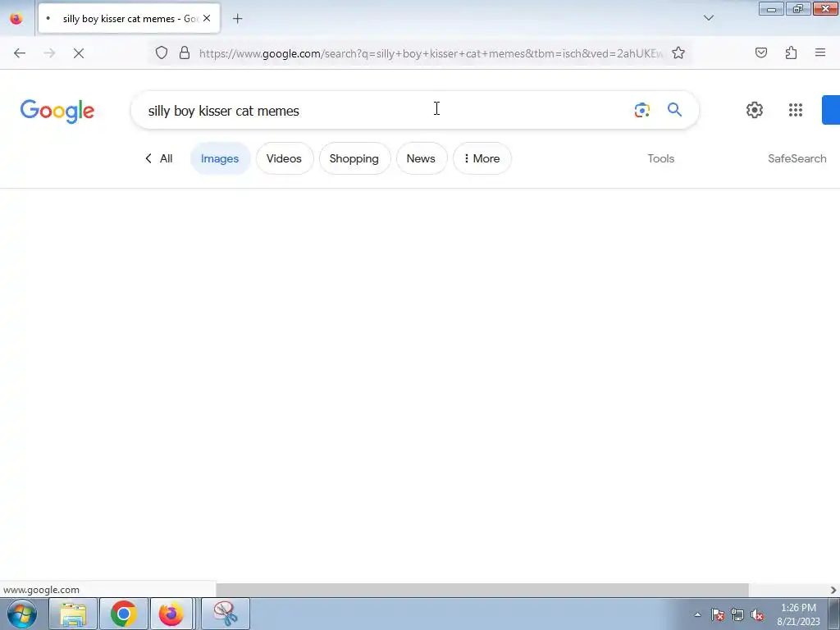Image resolution: width=840 pixels, height=630 pixels.
Task: Go back to the previous page
Action: (20, 53)
